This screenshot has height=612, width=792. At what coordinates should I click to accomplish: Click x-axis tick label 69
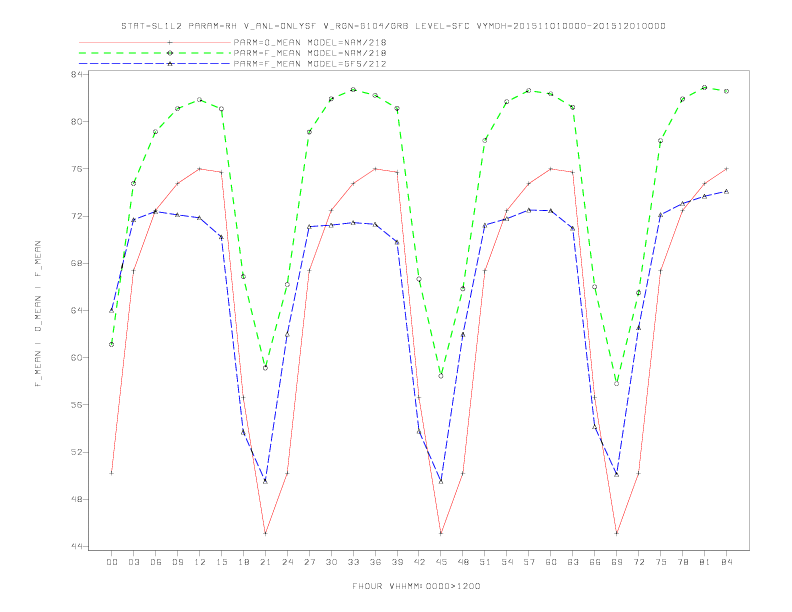(617, 562)
